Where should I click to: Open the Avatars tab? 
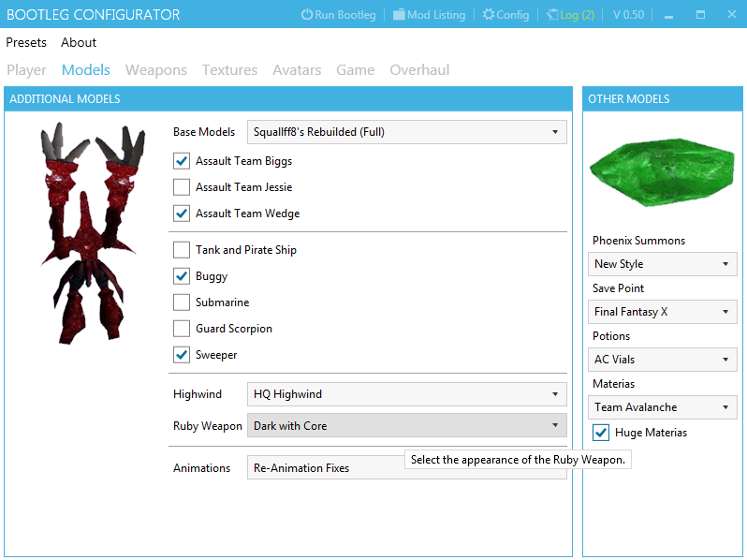297,70
